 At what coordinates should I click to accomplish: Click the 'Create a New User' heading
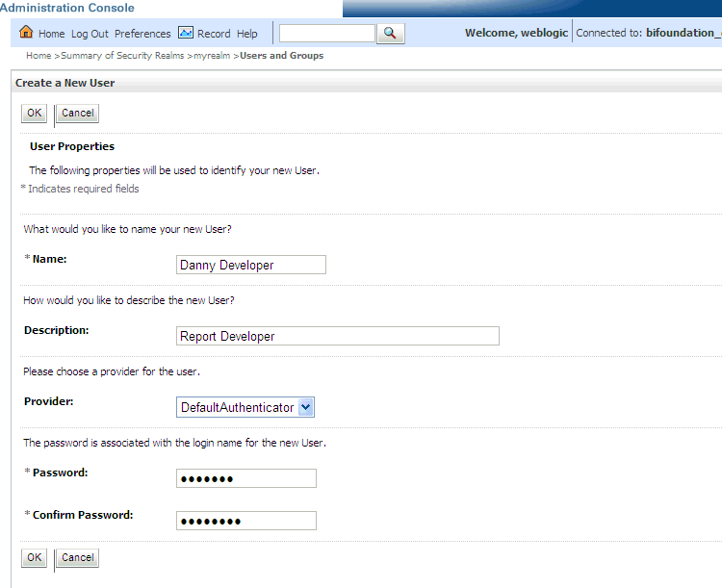[64, 83]
